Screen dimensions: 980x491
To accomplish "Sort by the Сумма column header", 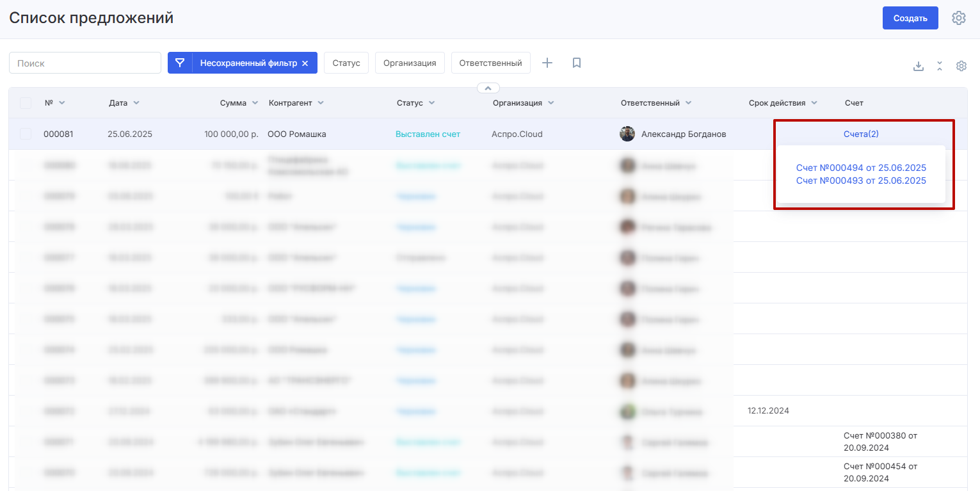I will coord(233,103).
